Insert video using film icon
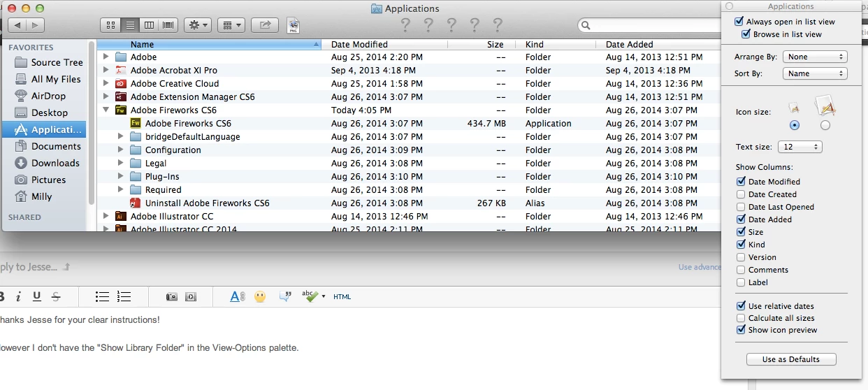 point(191,296)
